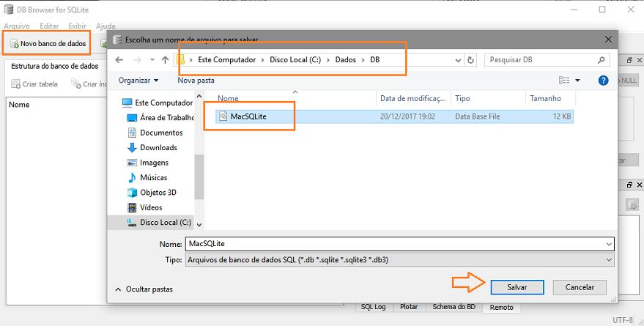Click the search magnifier icon
This screenshot has height=326, width=644.
(601, 60)
